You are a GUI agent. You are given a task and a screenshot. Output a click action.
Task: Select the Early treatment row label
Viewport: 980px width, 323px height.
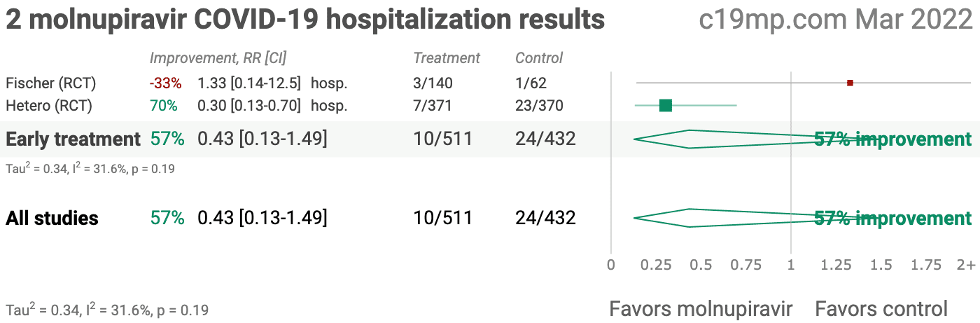click(x=73, y=139)
